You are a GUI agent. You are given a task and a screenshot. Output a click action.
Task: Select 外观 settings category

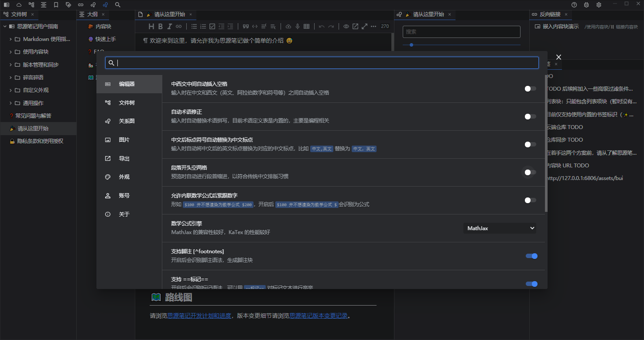(x=124, y=177)
